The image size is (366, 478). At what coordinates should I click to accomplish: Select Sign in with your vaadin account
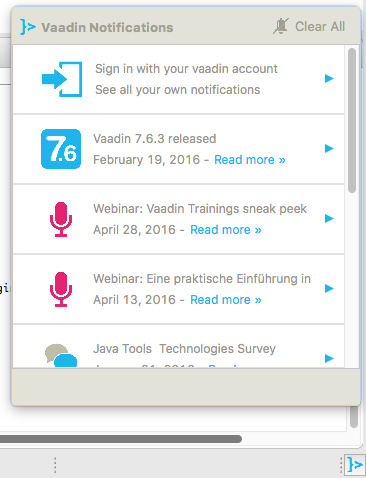[186, 69]
